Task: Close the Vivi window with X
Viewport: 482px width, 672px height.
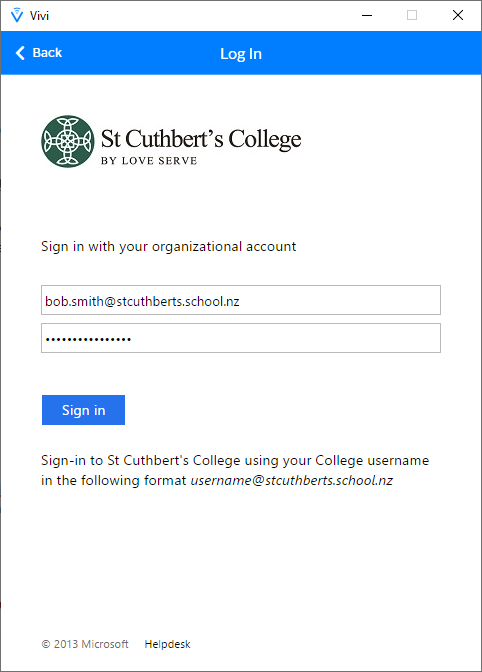Action: 458,15
